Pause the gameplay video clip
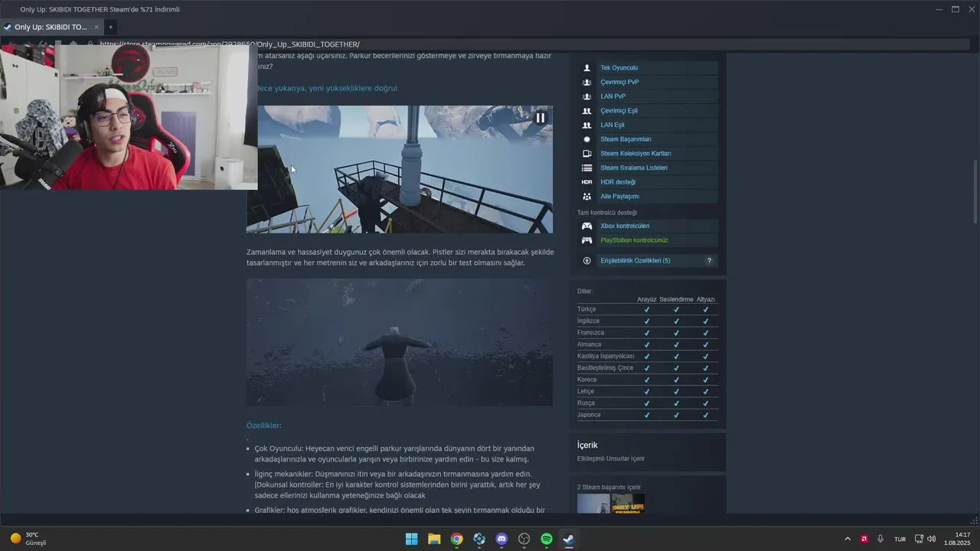 pyautogui.click(x=541, y=118)
